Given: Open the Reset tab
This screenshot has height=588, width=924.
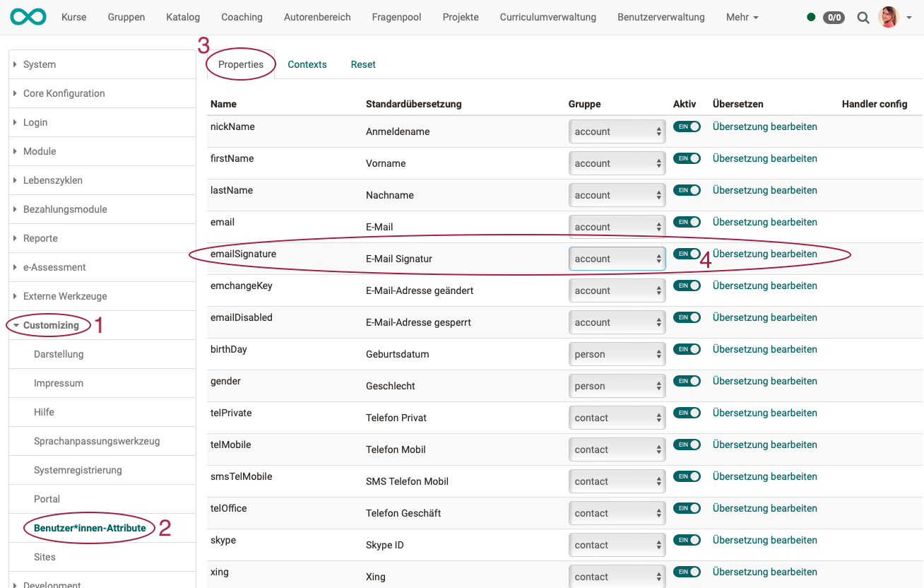Looking at the screenshot, I should pos(363,64).
